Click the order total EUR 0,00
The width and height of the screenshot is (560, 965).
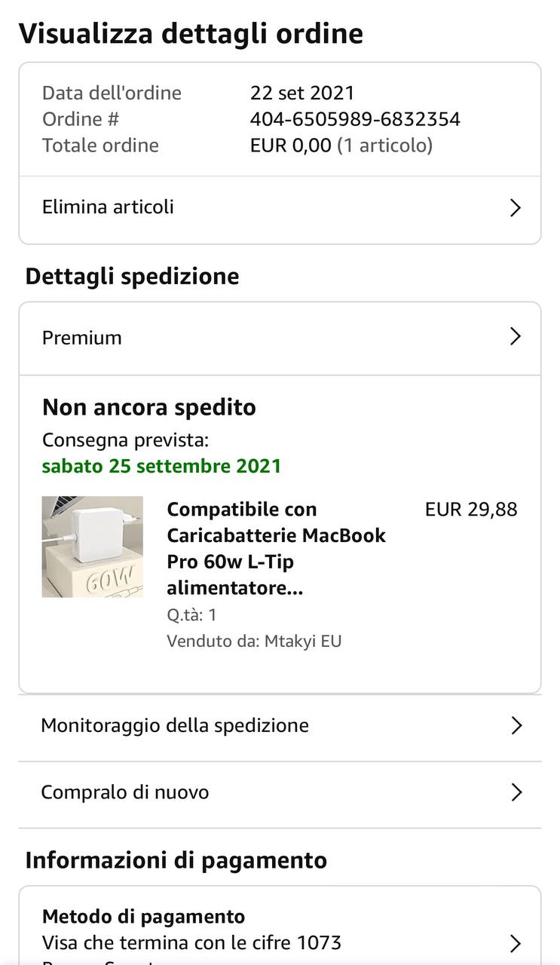[x=291, y=146]
